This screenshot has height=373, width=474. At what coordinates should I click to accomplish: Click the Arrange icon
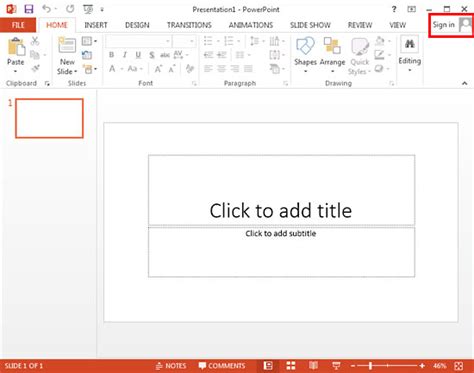coord(332,46)
